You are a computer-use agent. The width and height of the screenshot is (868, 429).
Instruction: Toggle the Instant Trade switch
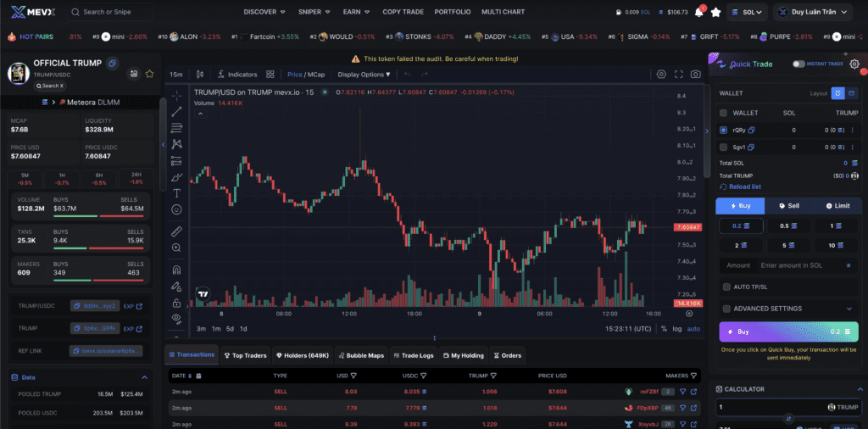(x=798, y=64)
